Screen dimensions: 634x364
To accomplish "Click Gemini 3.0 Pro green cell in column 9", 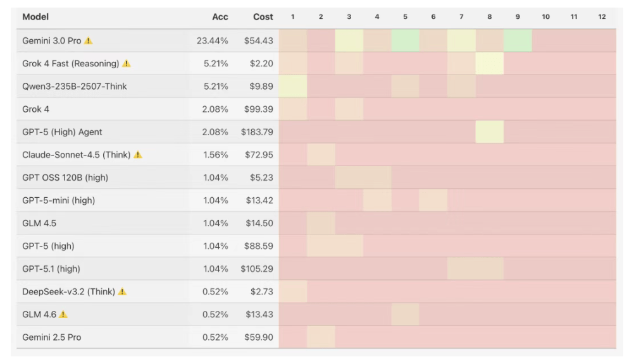I will click(518, 40).
